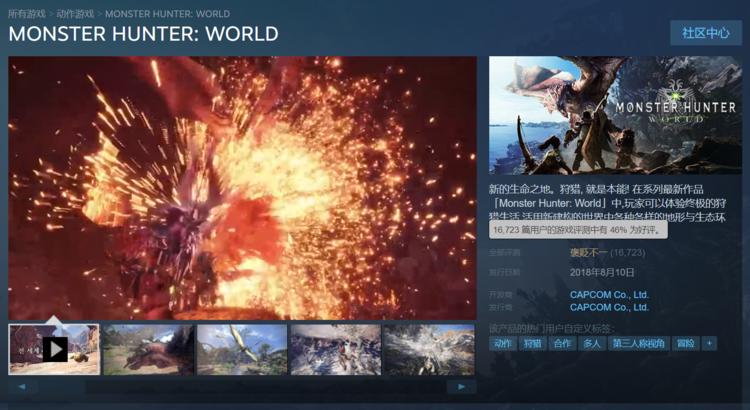Select the 狩猎 tag
This screenshot has height=410, width=750.
(533, 344)
